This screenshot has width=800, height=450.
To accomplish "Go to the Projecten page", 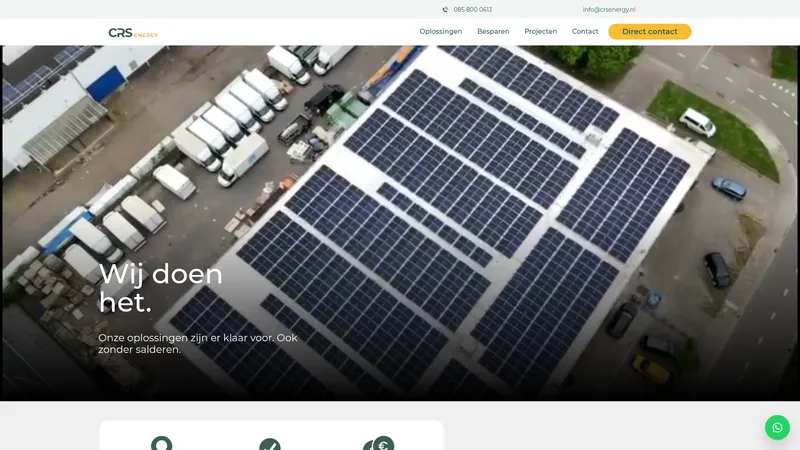I will (540, 32).
